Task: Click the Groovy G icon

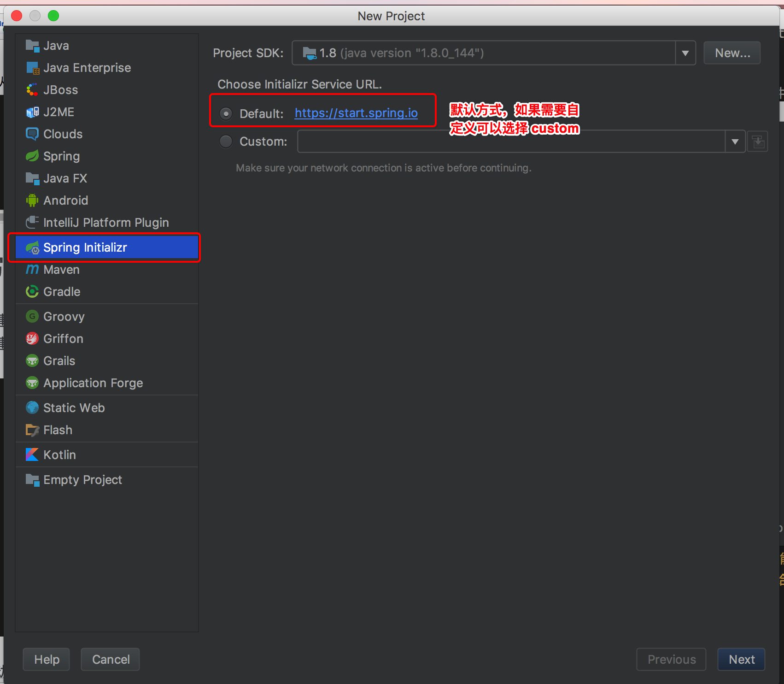Action: 32,317
